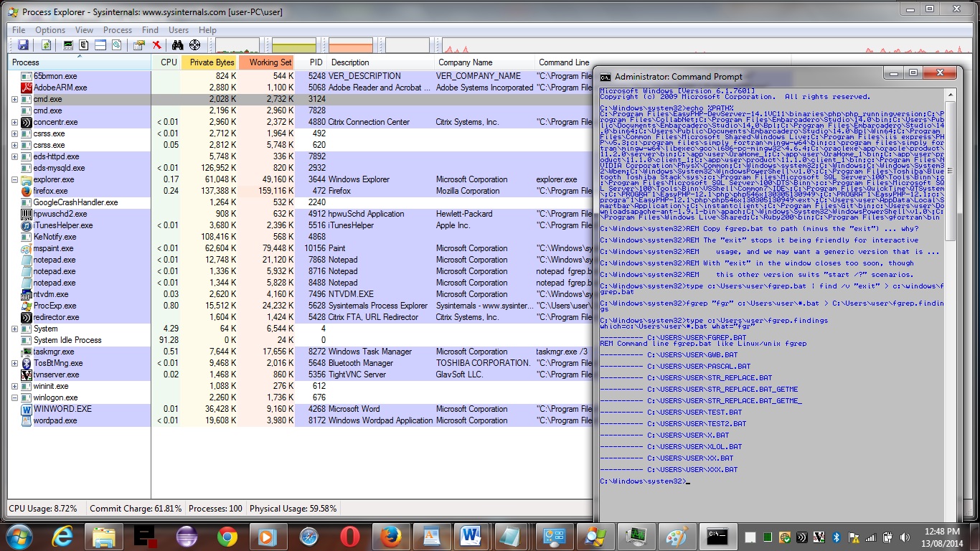Switch to Paint in the taskbar
Image resolution: width=980 pixels, height=551 pixels.
[x=676, y=537]
